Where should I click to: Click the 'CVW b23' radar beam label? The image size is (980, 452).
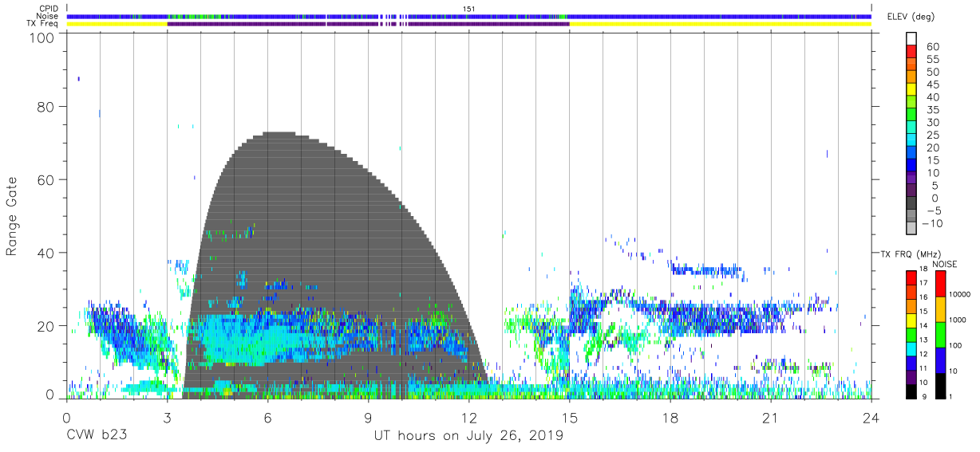(96, 436)
